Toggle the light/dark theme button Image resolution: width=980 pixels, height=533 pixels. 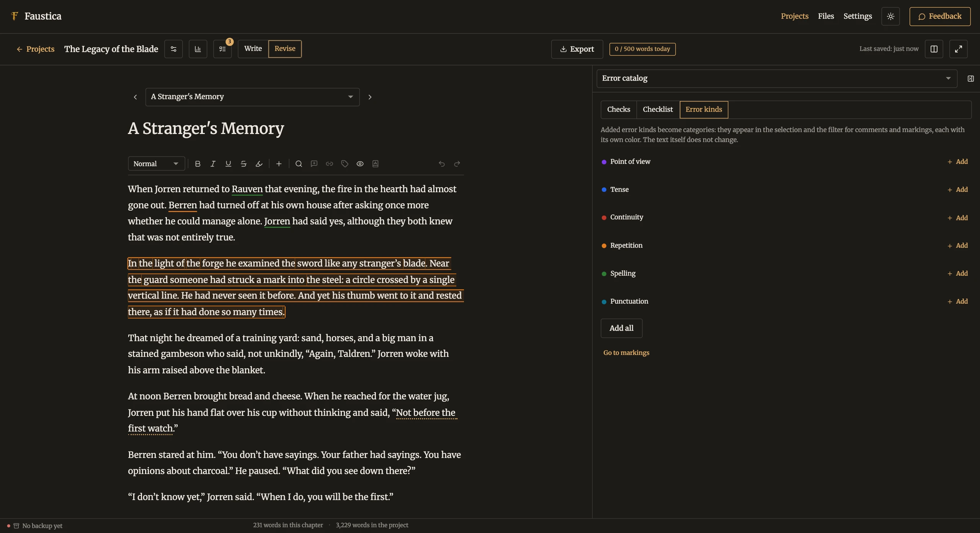890,16
